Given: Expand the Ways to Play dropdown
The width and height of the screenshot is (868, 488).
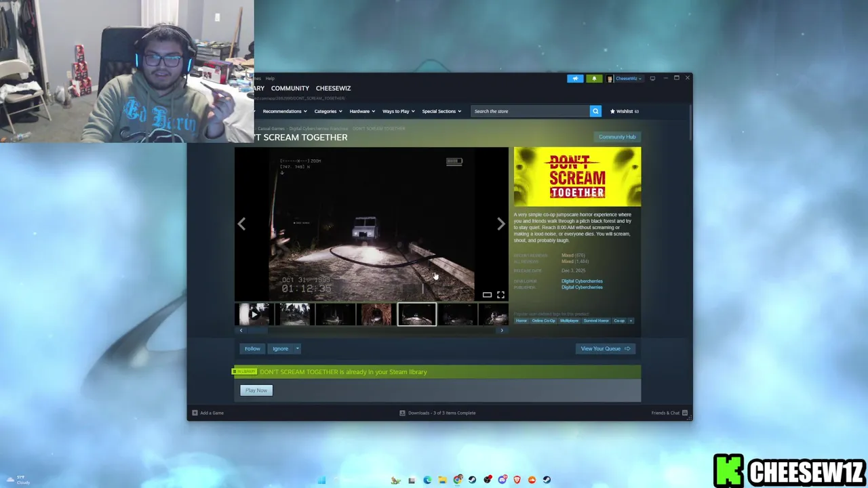Looking at the screenshot, I should click(x=399, y=111).
